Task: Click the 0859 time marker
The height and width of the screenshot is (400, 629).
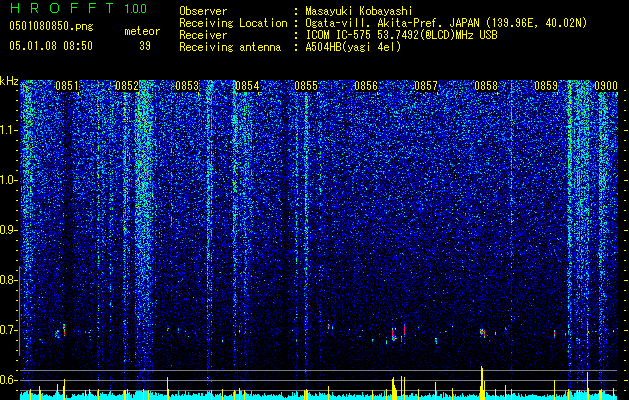Action: 546,86
